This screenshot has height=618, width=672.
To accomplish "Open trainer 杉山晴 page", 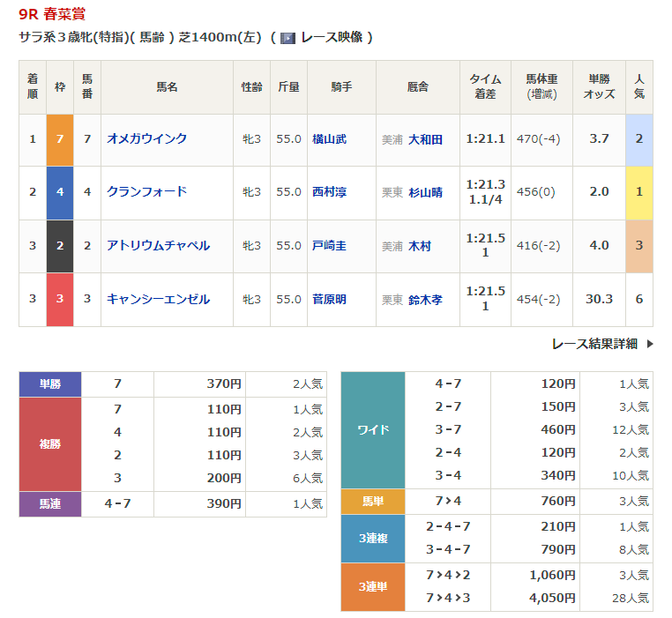I will coord(425,192).
